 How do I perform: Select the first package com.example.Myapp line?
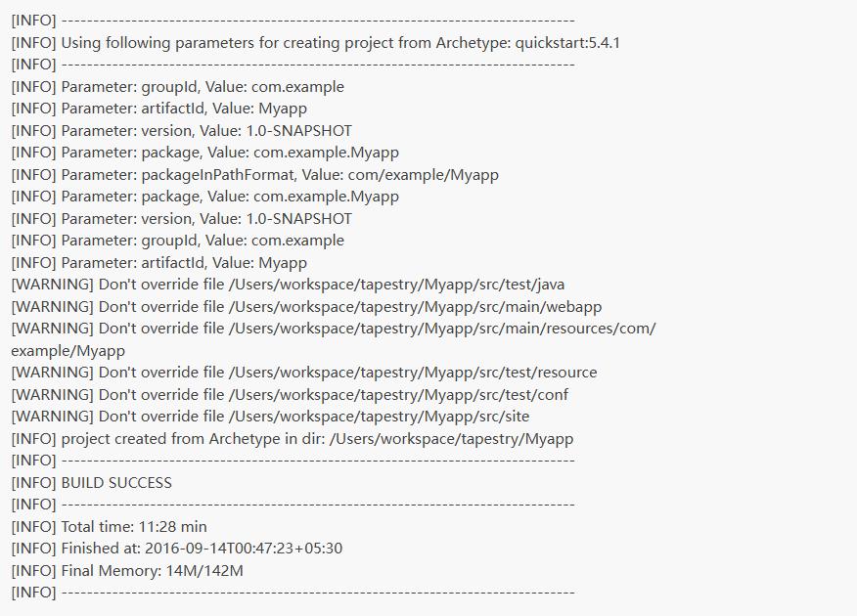205,153
